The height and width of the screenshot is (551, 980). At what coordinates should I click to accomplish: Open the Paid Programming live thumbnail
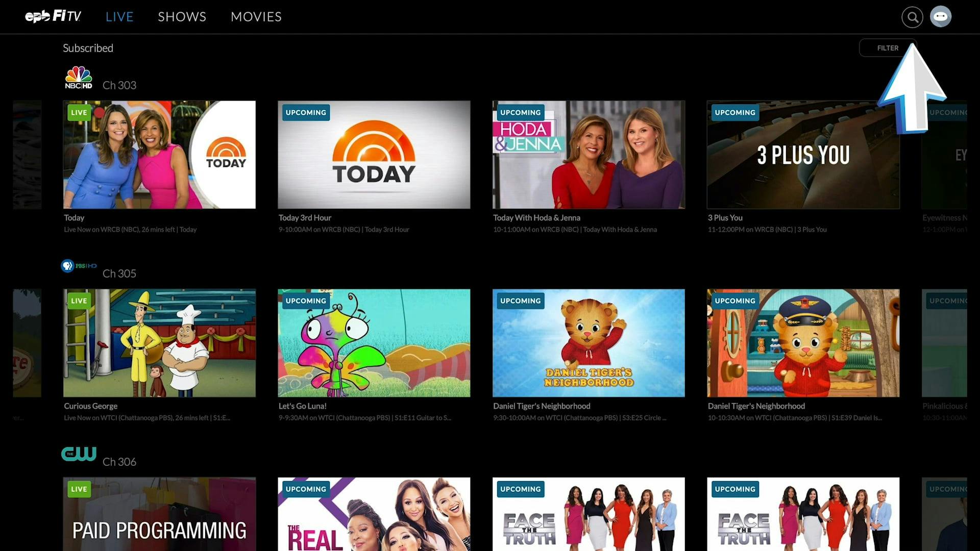tap(159, 514)
